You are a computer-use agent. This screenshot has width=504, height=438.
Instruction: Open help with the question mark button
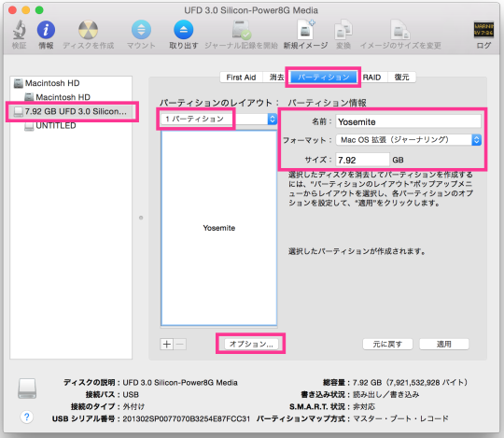point(27,417)
